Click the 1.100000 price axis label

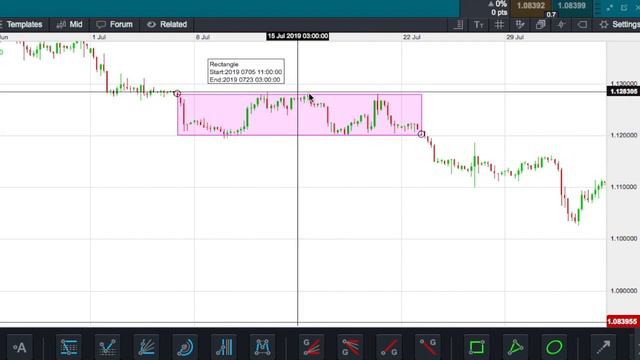[x=624, y=238]
